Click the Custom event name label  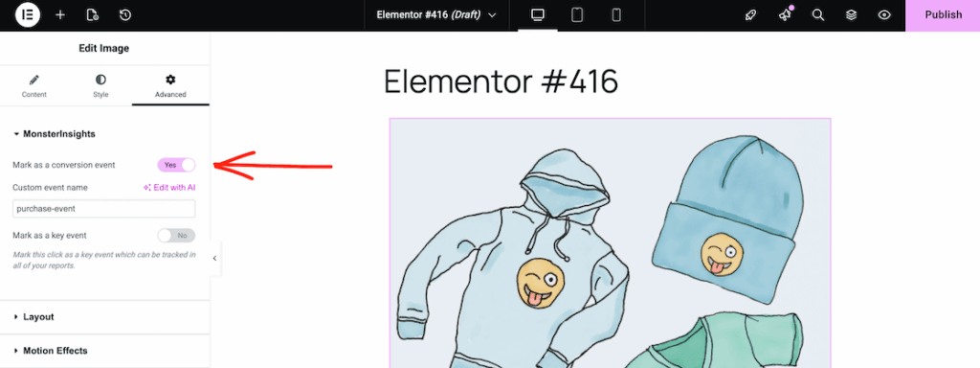point(50,187)
